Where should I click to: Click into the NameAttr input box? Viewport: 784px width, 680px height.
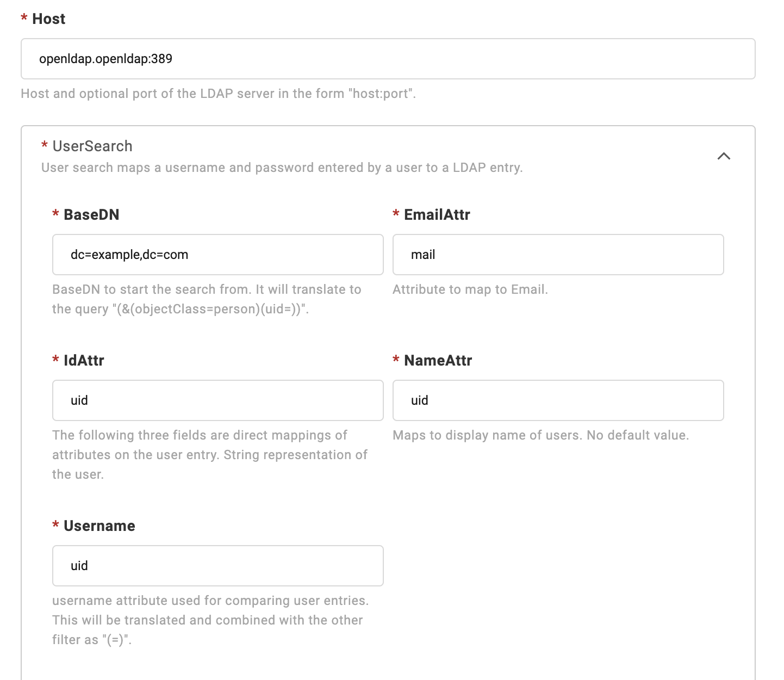pos(558,400)
